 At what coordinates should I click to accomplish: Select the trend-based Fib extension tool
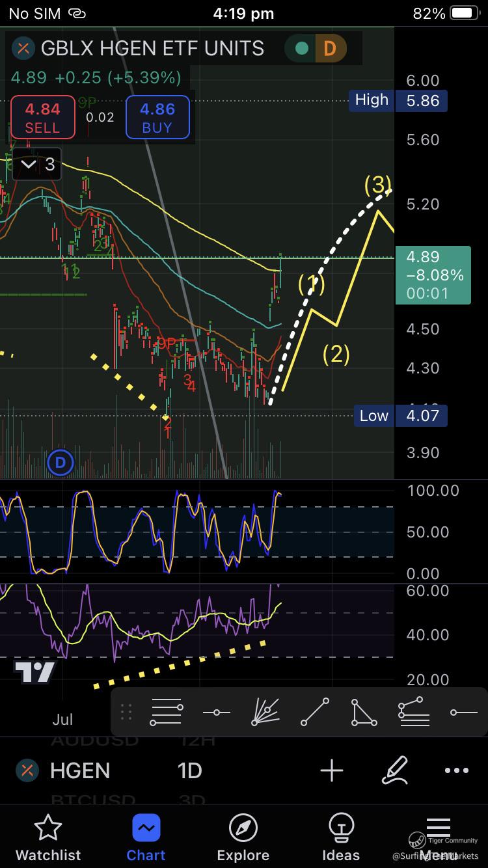414,712
